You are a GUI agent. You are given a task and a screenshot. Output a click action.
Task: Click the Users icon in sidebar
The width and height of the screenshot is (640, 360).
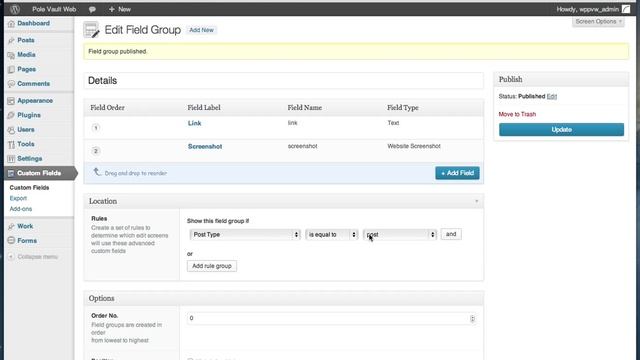pos(11,130)
